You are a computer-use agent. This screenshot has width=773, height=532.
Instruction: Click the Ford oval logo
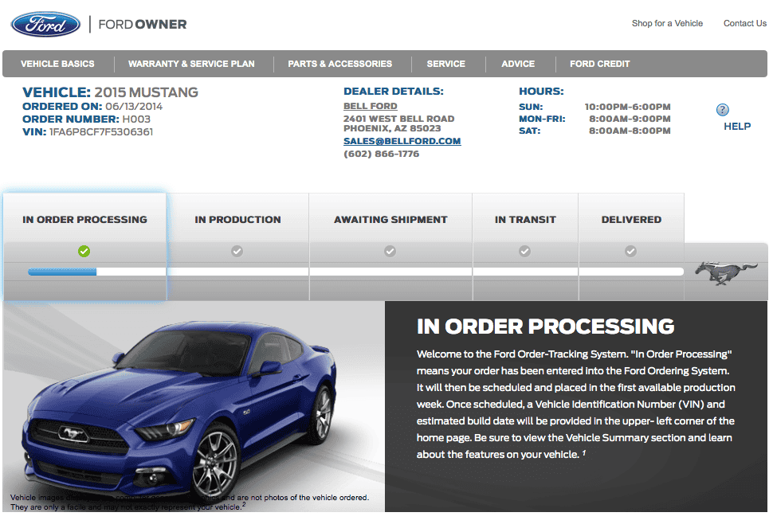coord(45,24)
